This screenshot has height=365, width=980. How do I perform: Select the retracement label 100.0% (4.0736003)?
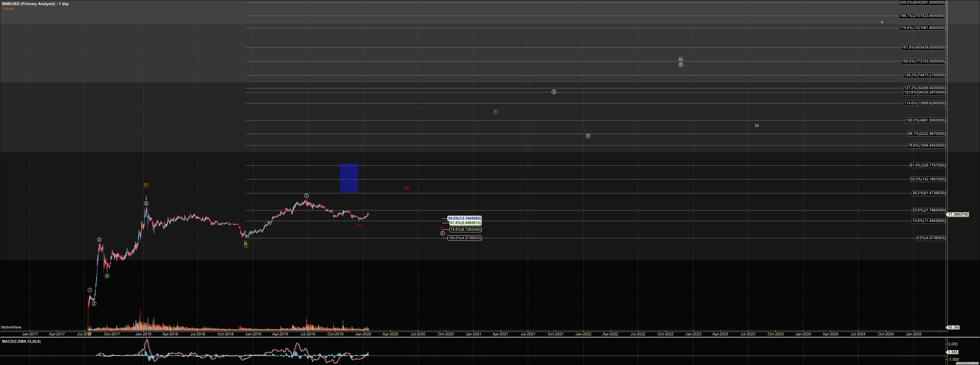coord(465,238)
